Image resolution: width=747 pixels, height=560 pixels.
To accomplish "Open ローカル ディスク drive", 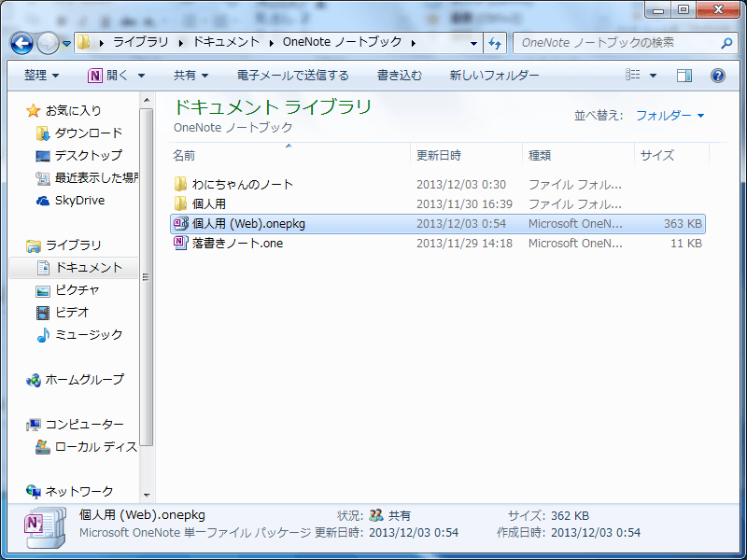I will tap(96, 447).
